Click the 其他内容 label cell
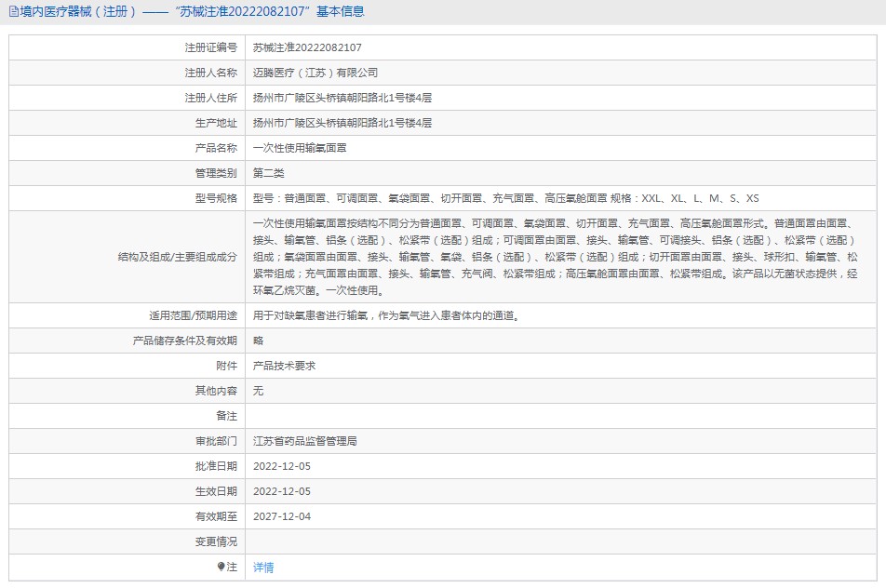 [128, 391]
